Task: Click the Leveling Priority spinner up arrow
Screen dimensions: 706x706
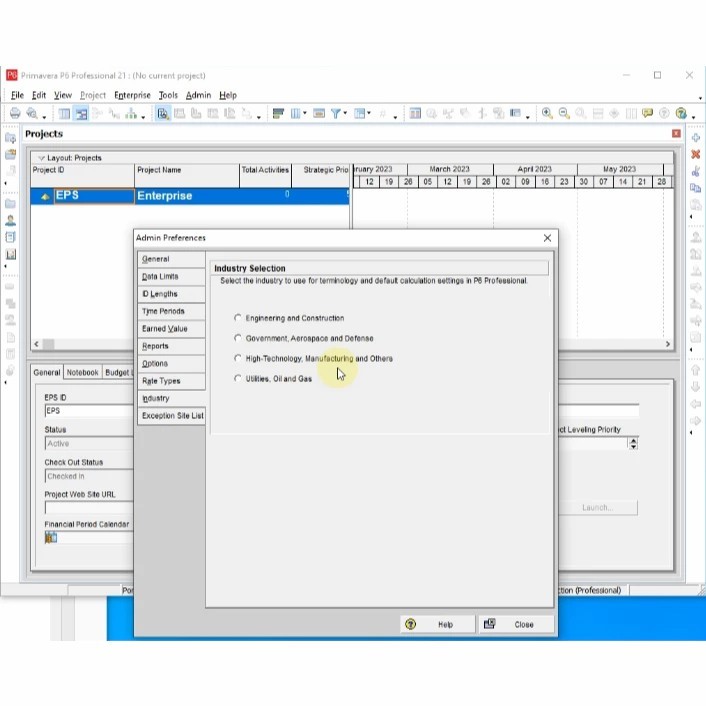Action: point(634,440)
